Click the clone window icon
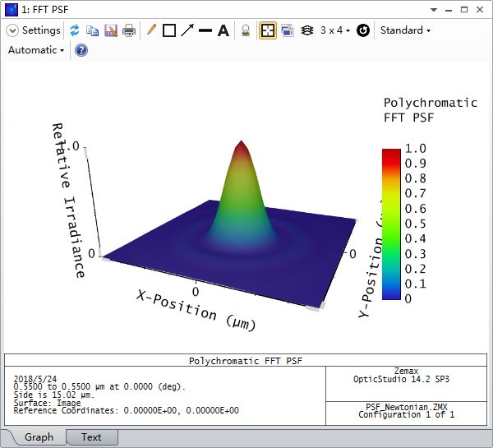The image size is (493, 448). (288, 30)
